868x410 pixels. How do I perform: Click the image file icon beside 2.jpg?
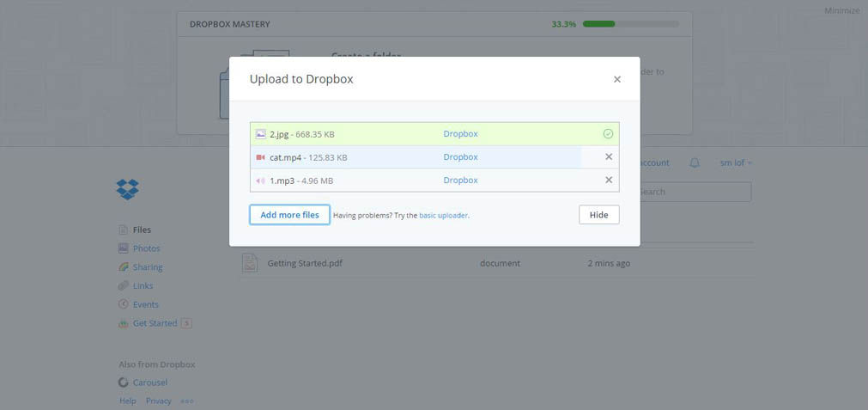pos(260,134)
